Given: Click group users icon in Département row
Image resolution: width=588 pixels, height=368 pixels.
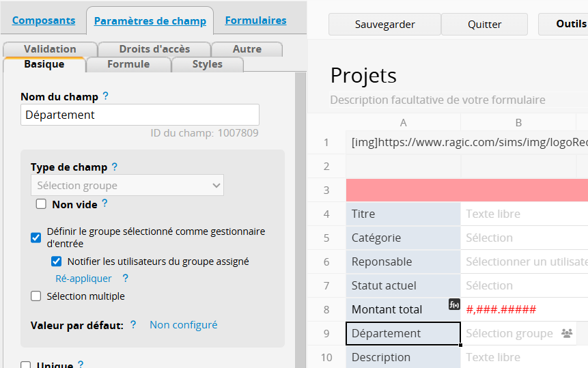Looking at the screenshot, I should (x=567, y=332).
